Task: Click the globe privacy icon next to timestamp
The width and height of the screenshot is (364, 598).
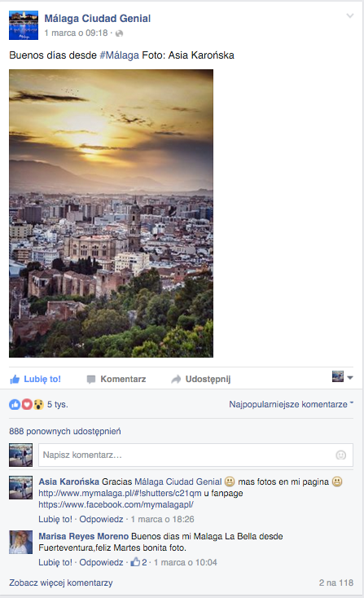Action: point(120,33)
